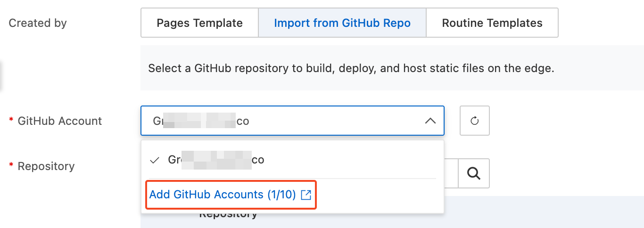Screen dimensions: 644x228
Task: Click the 'Repository' field label
Action: 46,166
